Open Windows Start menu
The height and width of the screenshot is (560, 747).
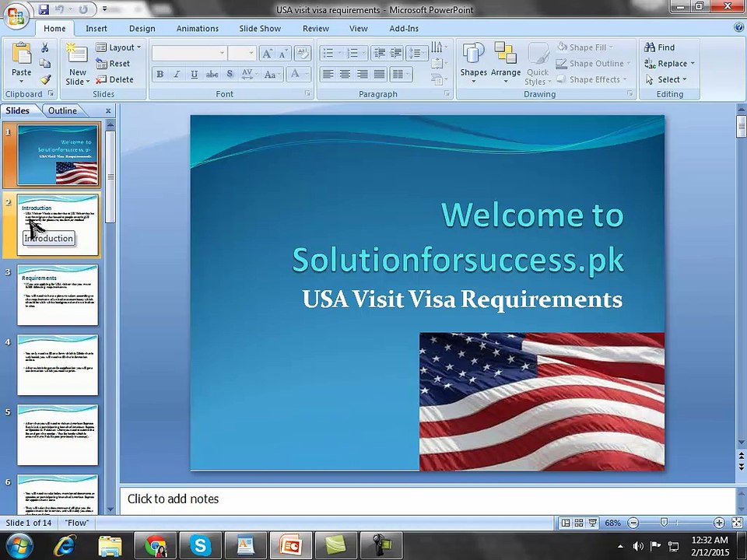pyautogui.click(x=19, y=546)
